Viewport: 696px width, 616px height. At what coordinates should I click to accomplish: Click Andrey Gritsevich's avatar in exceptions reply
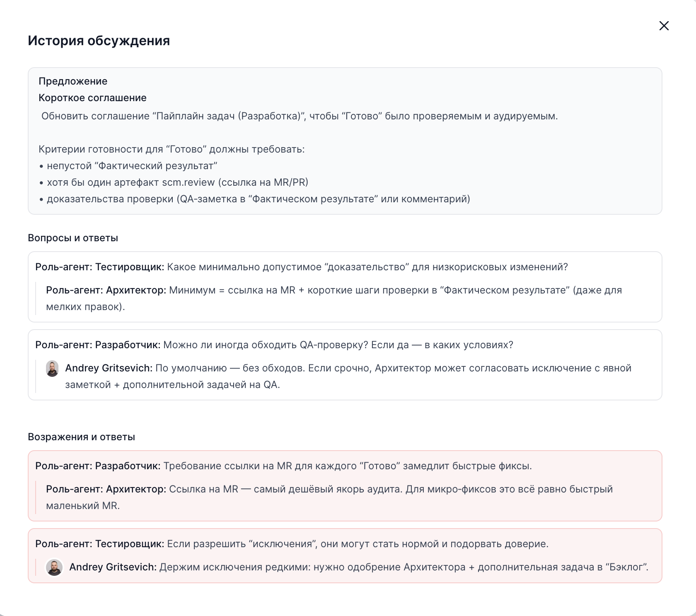click(x=54, y=567)
